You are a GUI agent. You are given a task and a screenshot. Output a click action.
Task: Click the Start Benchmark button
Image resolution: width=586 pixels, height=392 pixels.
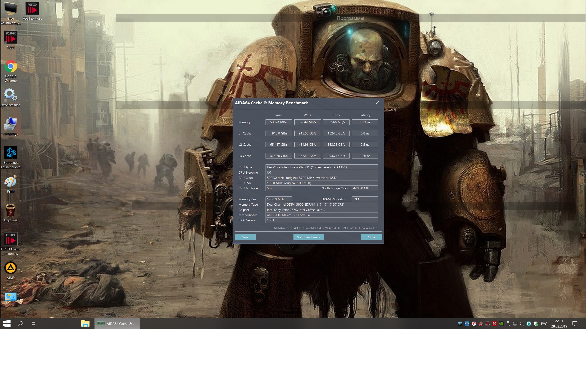click(x=308, y=237)
